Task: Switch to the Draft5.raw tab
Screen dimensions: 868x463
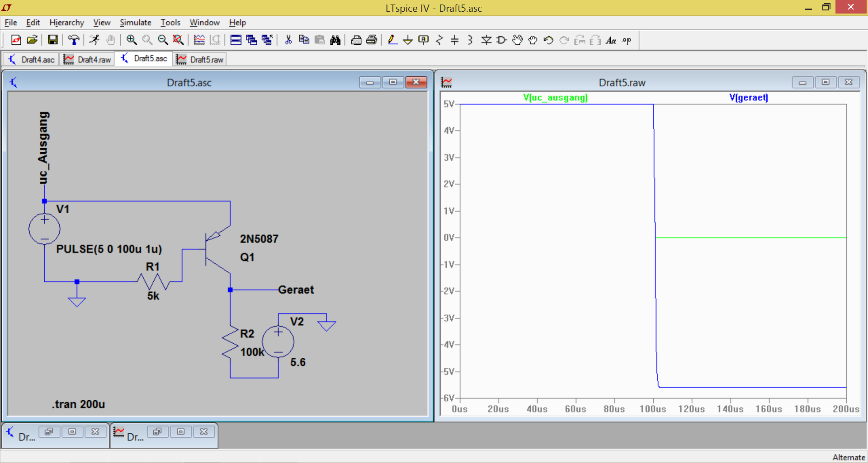Action: click(200, 60)
